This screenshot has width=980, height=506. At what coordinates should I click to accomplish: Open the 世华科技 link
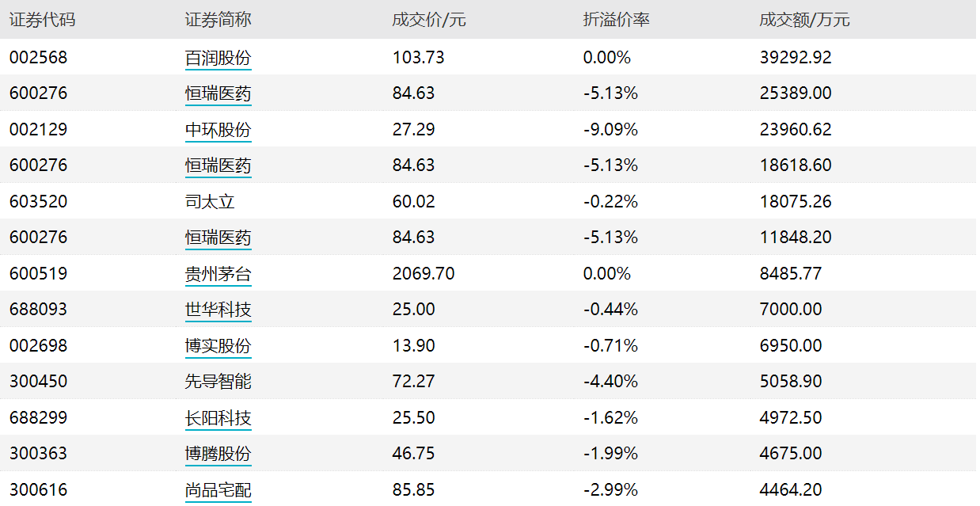coord(218,310)
